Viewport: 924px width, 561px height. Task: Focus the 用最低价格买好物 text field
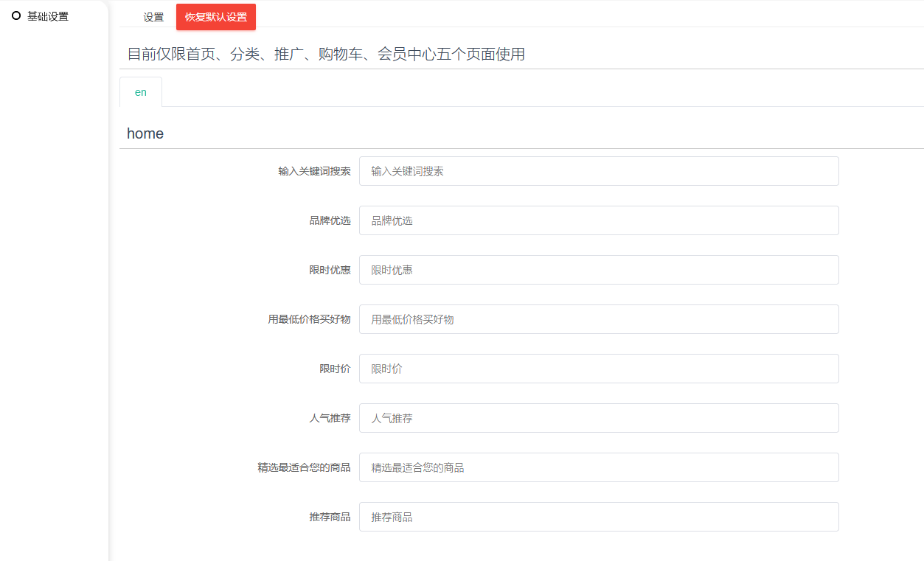pos(598,319)
